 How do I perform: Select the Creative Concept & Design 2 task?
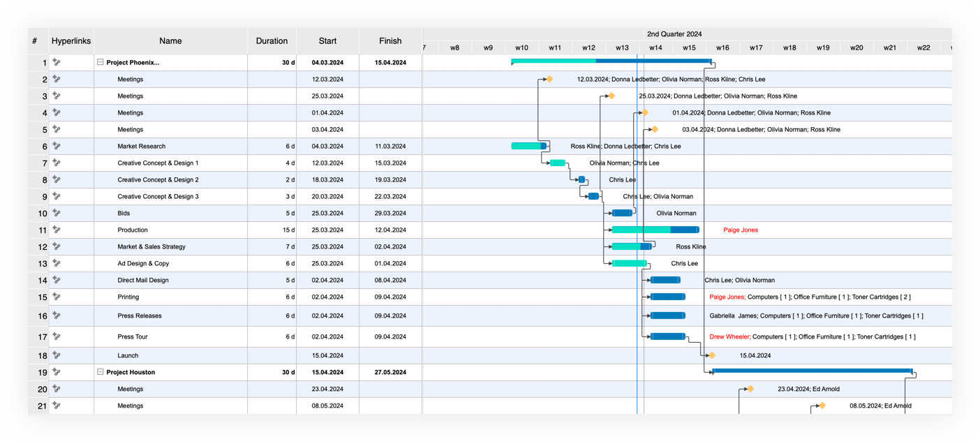[158, 180]
